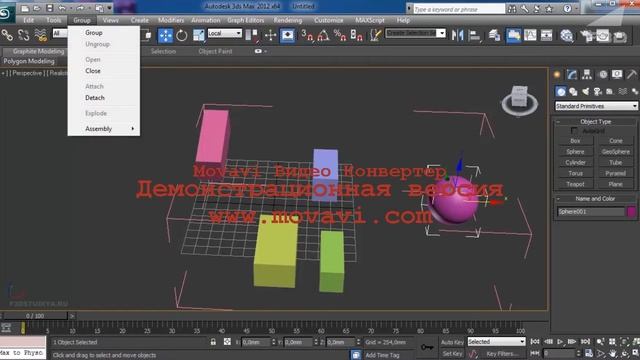Toggle the 3D Snaps icon
The image size is (640, 360).
[307, 36]
